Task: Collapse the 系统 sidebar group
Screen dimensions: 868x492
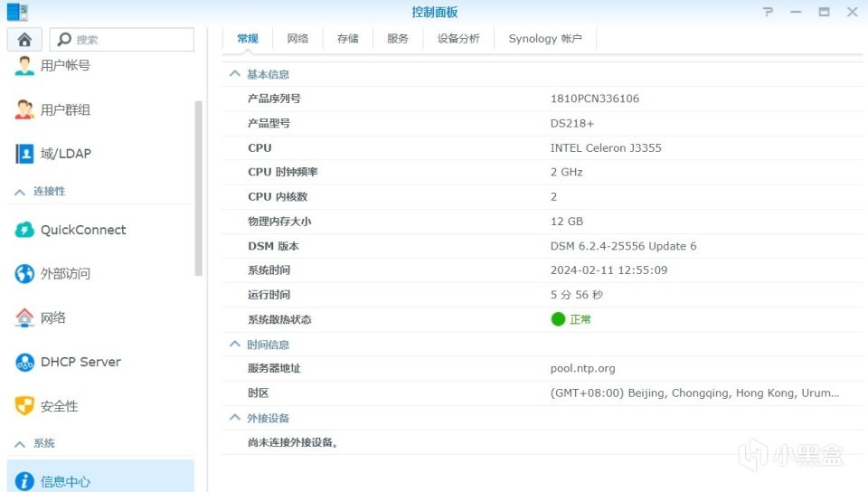Action: point(20,444)
